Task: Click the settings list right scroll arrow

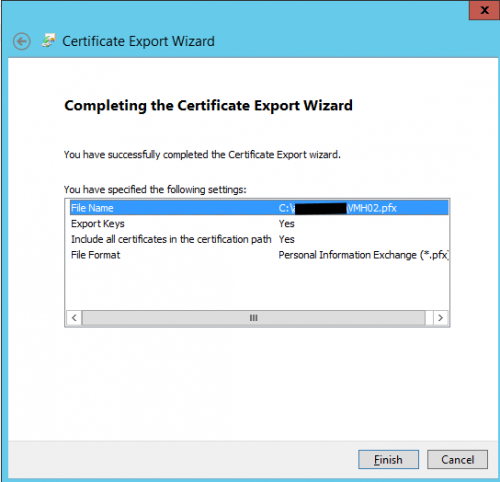Action: [440, 318]
